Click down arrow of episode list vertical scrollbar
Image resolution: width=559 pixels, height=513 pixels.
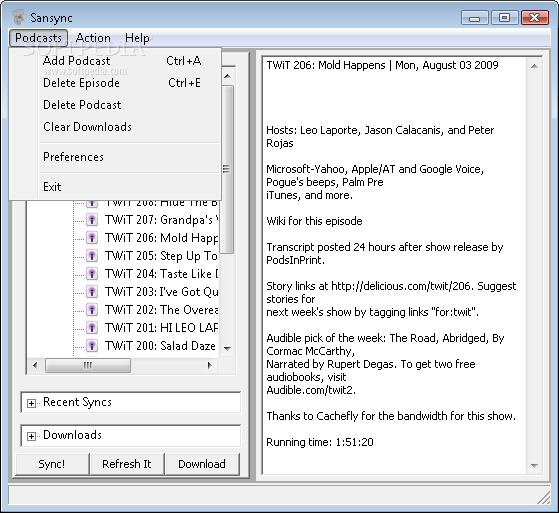click(227, 348)
